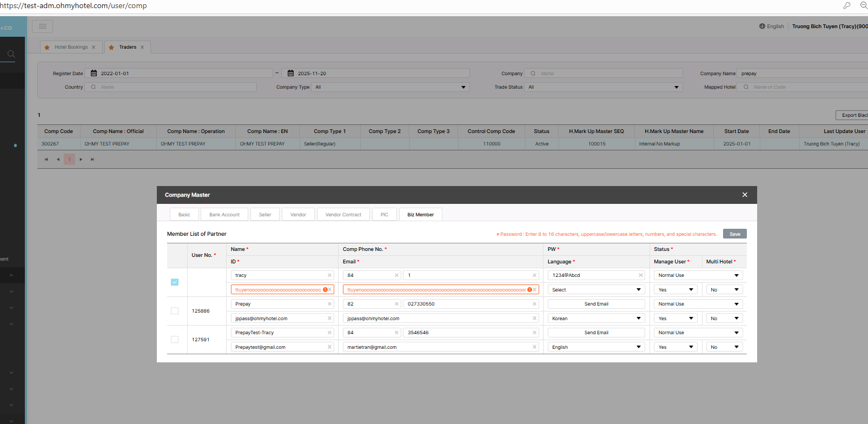Open the Vendor Contract tab

pyautogui.click(x=343, y=215)
